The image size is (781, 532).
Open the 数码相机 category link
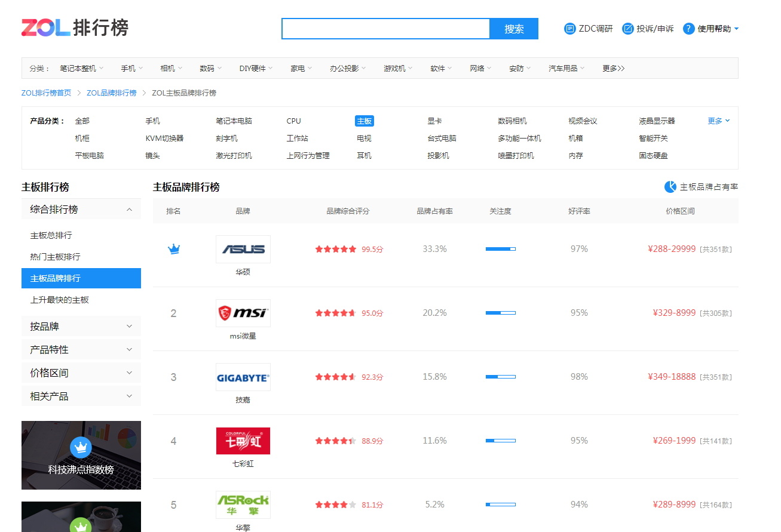coord(513,121)
